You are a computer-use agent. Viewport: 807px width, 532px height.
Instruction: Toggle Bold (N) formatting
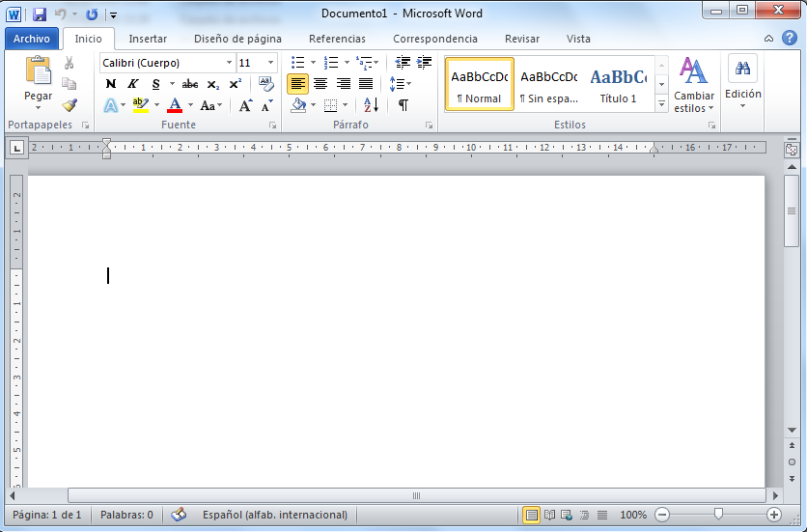coord(111,83)
